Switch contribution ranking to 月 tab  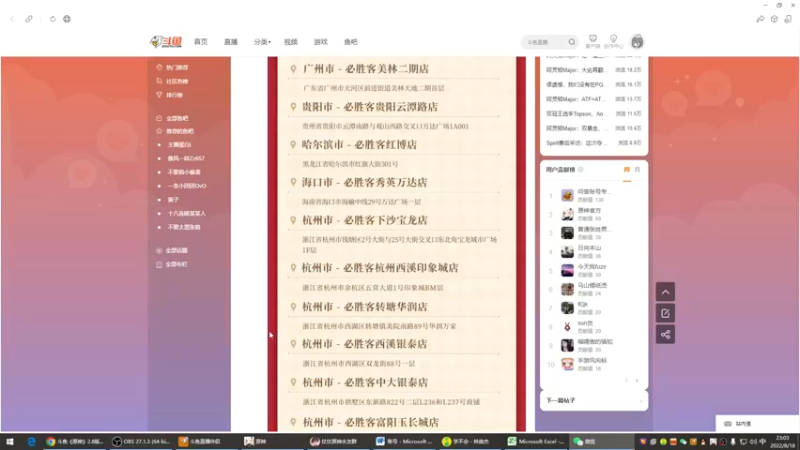click(637, 170)
